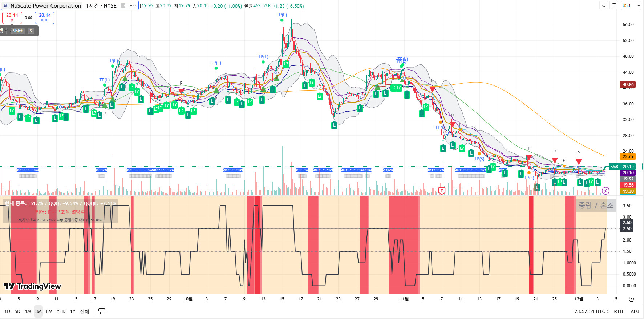Click the gray 19.92 price label
Image resolution: width=644 pixels, height=319 pixels.
pyautogui.click(x=628, y=179)
